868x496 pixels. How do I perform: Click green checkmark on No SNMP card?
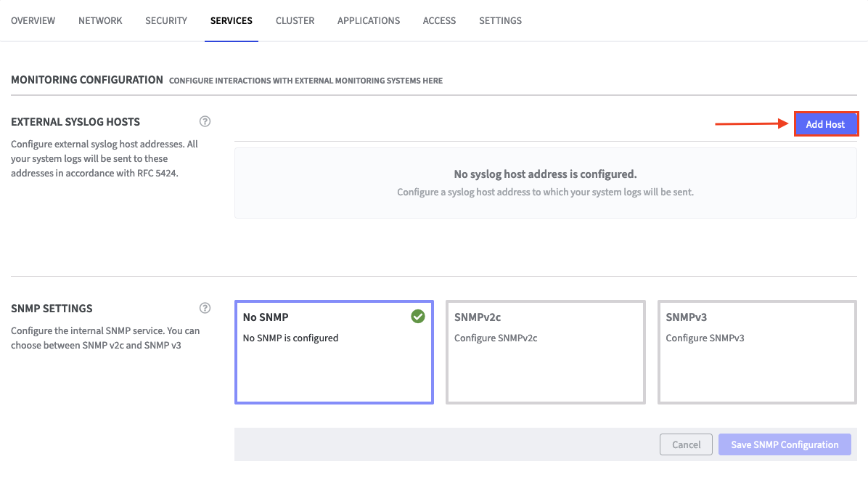pyautogui.click(x=417, y=317)
